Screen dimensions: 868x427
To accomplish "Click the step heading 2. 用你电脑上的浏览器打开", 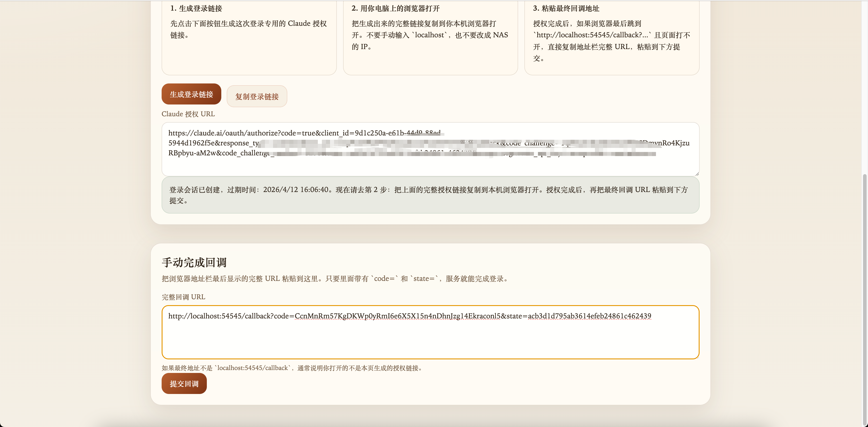I will 396,8.
